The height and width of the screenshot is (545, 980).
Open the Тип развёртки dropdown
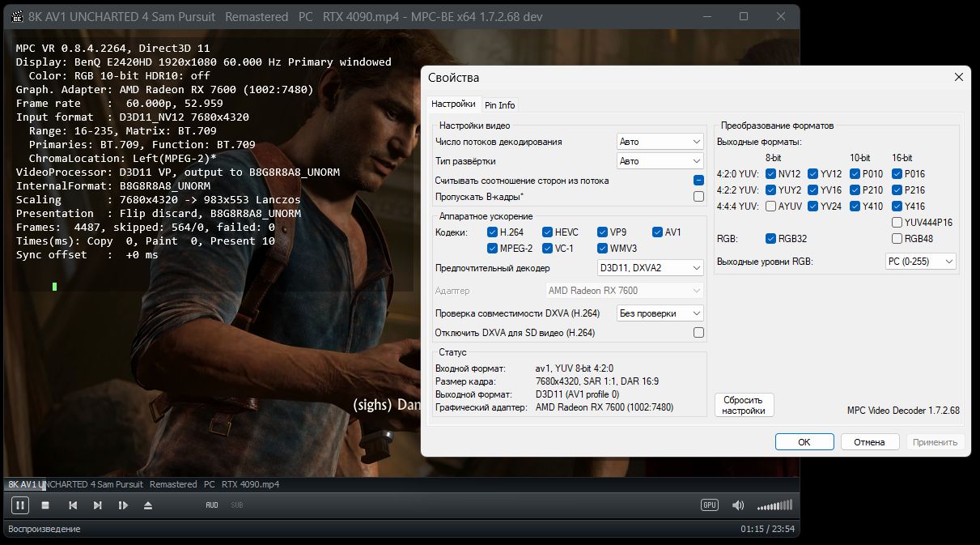tap(660, 161)
